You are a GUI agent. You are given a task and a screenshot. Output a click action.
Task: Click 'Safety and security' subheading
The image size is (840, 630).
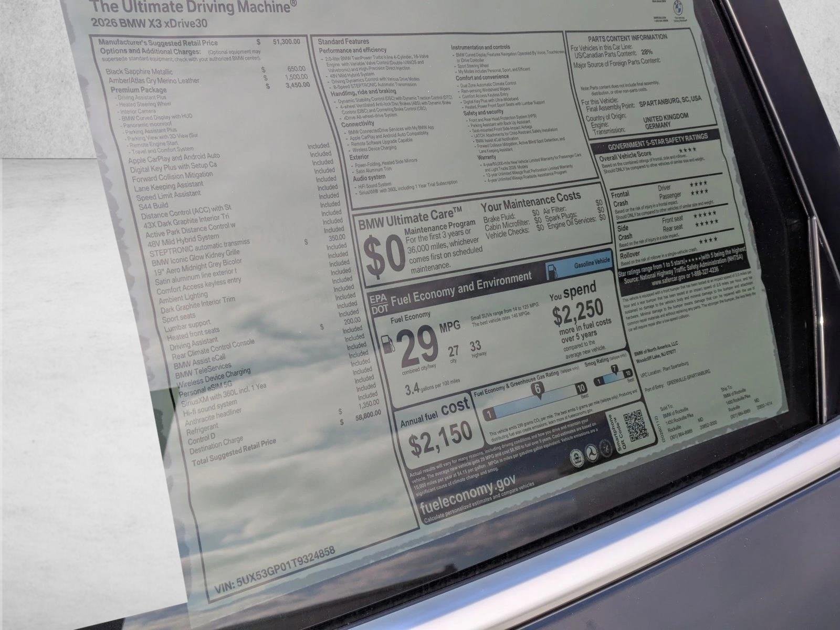[484, 112]
